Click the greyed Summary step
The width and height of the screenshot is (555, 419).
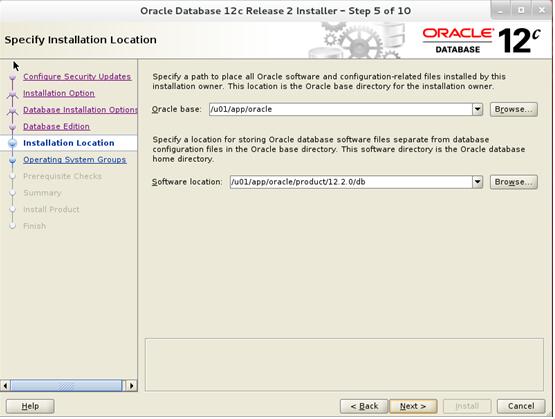point(42,193)
